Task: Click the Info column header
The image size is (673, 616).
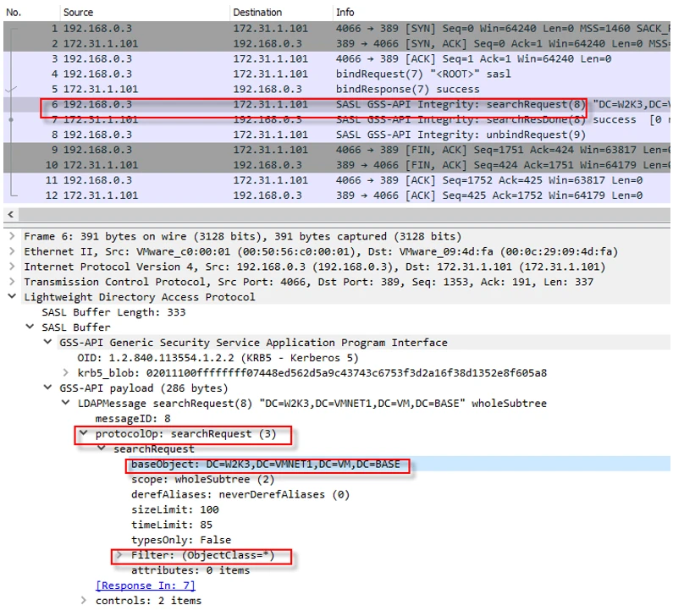Action: pos(345,13)
